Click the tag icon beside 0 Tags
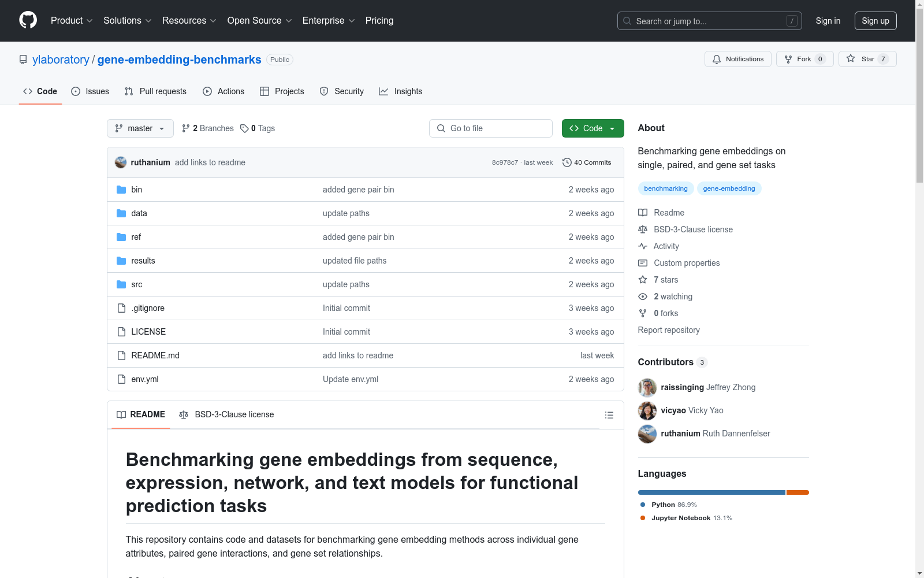 point(244,128)
